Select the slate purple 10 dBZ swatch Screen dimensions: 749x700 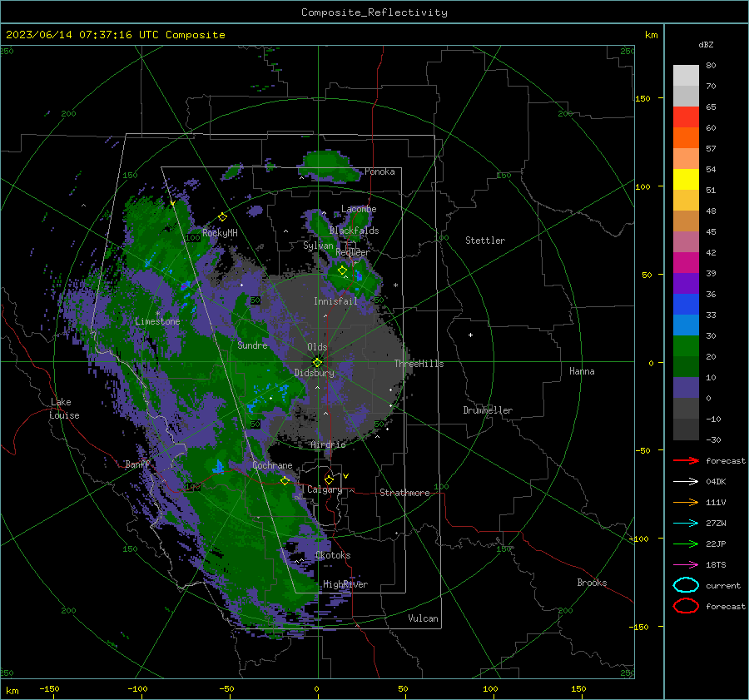(x=686, y=387)
